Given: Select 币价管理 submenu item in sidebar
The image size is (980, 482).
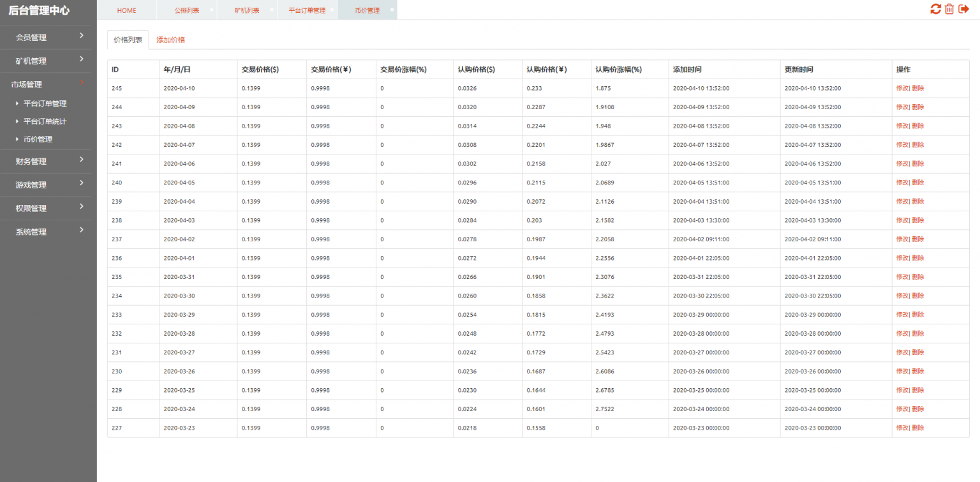Looking at the screenshot, I should coord(38,139).
